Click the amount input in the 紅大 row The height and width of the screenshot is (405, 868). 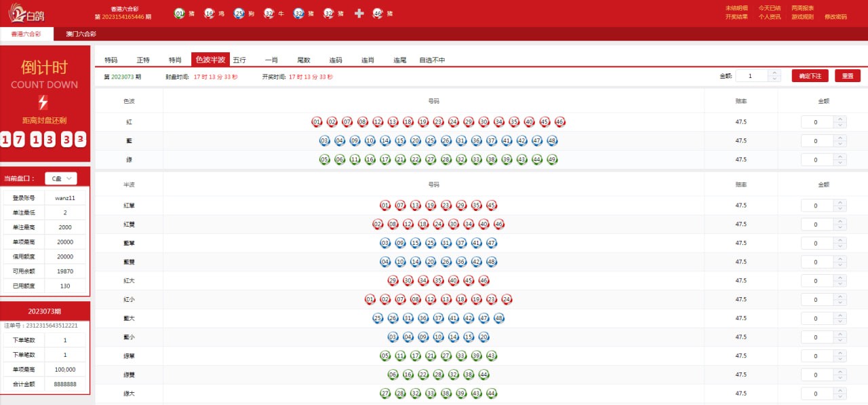pos(818,281)
